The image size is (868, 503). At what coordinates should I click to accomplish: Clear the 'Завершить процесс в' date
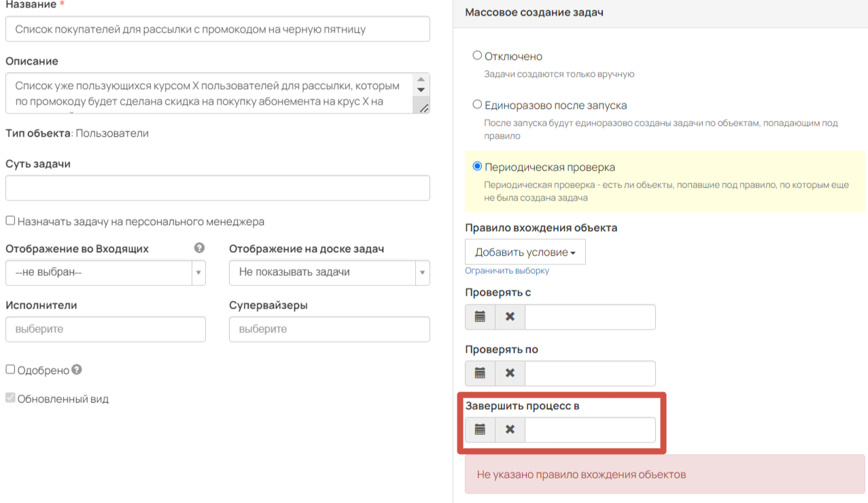pyautogui.click(x=510, y=430)
